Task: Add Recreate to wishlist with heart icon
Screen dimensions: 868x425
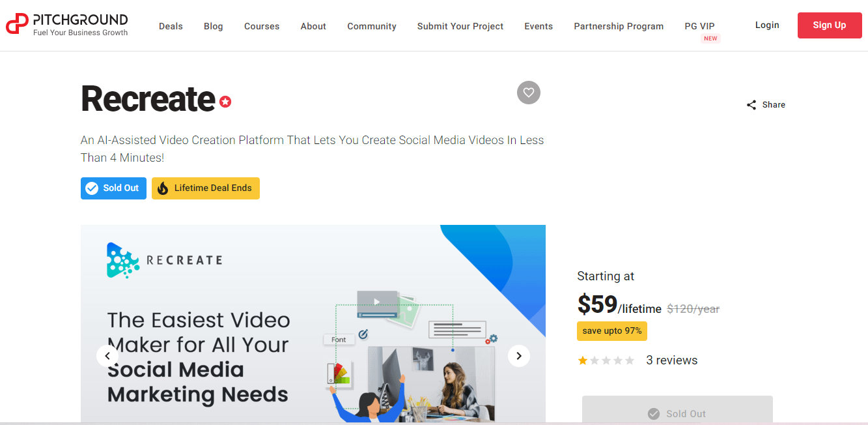Action: coord(529,93)
